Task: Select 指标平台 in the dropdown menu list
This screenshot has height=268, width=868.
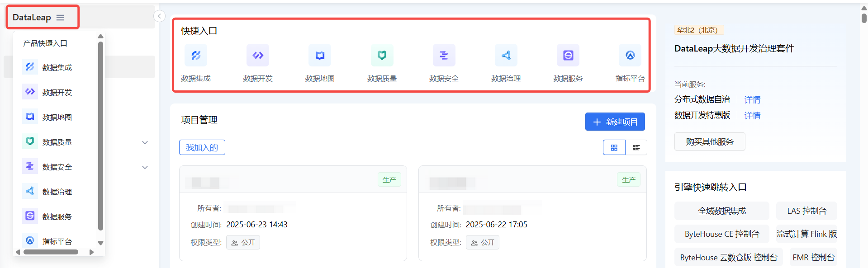Action: (x=55, y=241)
